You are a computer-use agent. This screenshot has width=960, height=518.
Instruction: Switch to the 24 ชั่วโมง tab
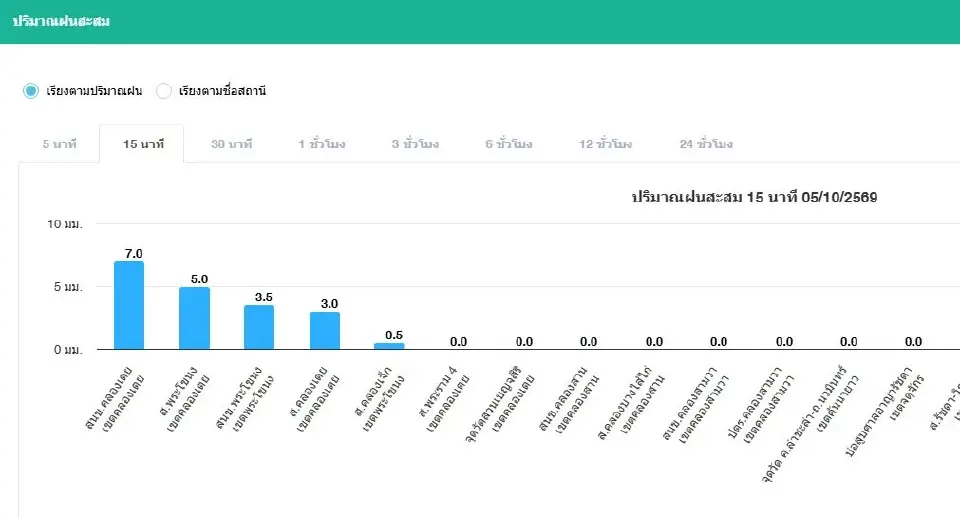[706, 144]
